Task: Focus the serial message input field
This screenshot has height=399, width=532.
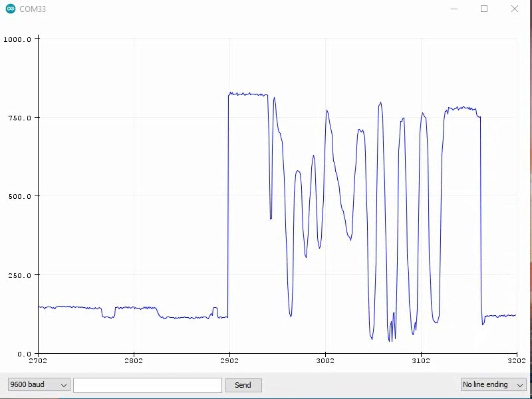Action: 147,385
